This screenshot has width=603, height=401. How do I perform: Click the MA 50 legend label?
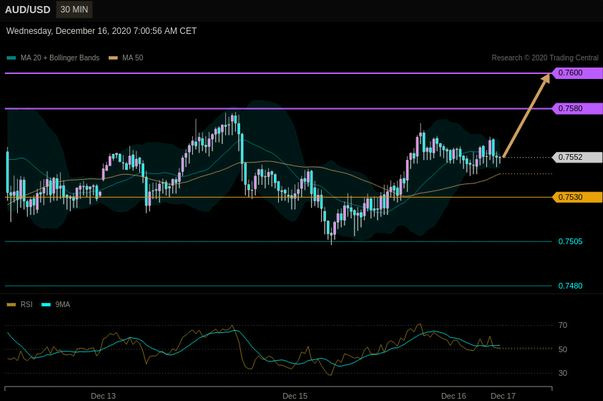click(x=133, y=58)
